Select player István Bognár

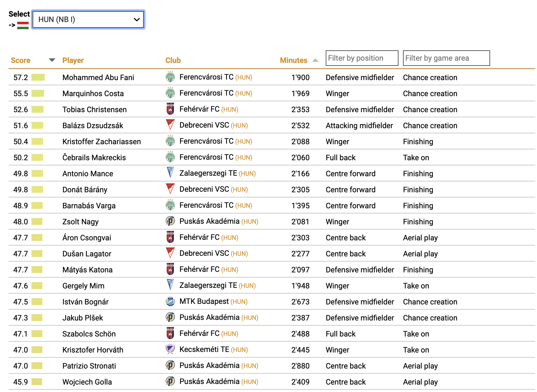tap(85, 302)
